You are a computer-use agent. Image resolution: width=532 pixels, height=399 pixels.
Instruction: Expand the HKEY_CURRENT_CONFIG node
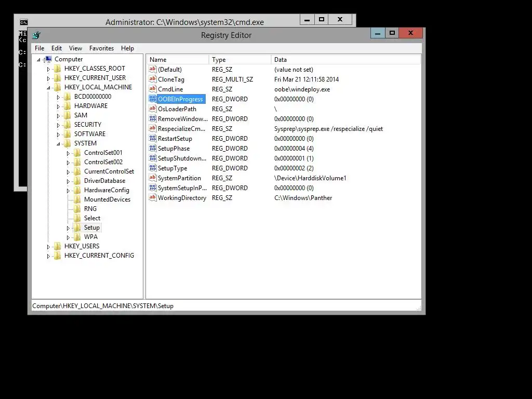click(48, 256)
